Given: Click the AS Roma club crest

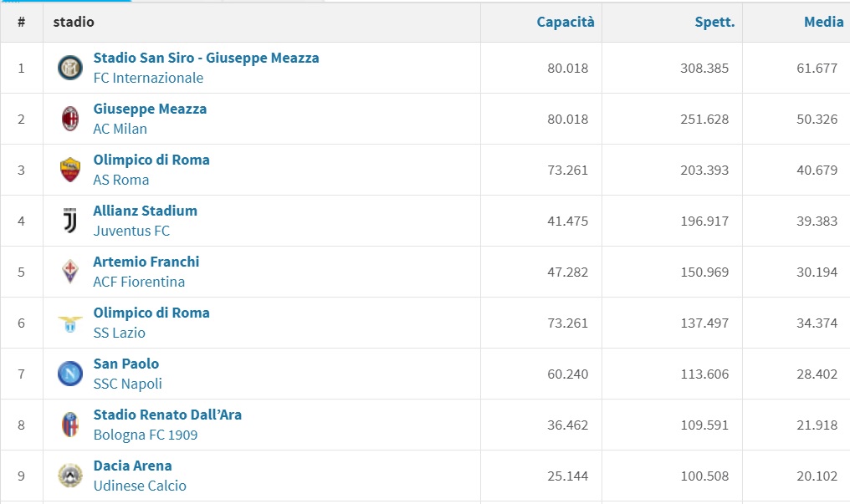Looking at the screenshot, I should [x=70, y=170].
